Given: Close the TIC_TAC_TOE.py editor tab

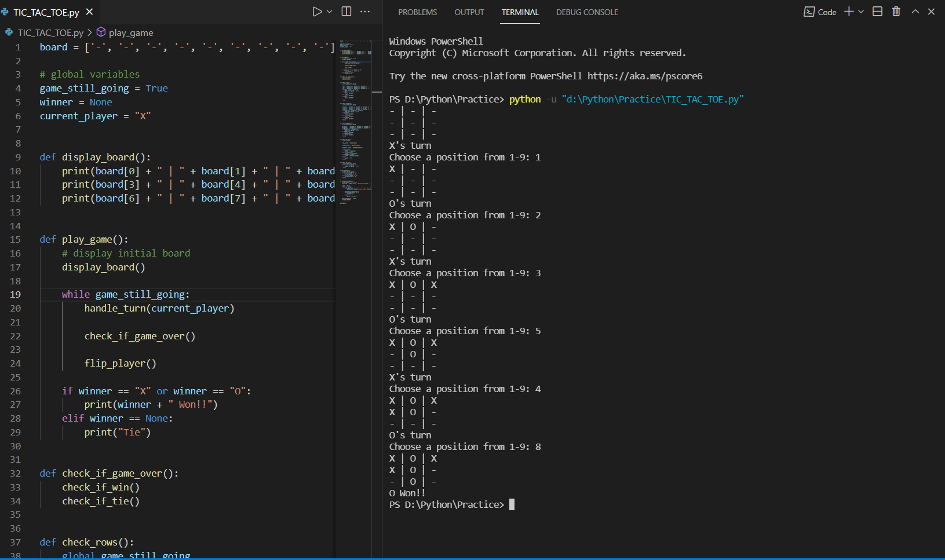Looking at the screenshot, I should 89,12.
